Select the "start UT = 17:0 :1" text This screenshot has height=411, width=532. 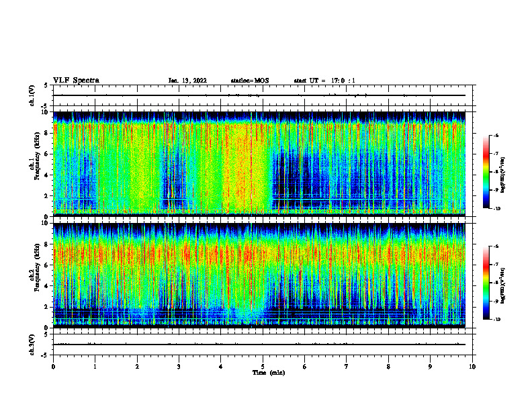point(324,81)
